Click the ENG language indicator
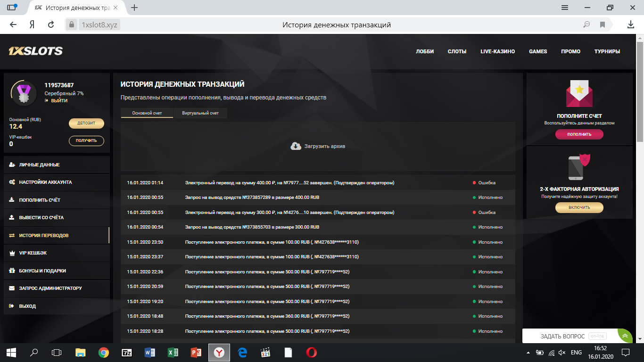644x362 pixels. pos(576,352)
